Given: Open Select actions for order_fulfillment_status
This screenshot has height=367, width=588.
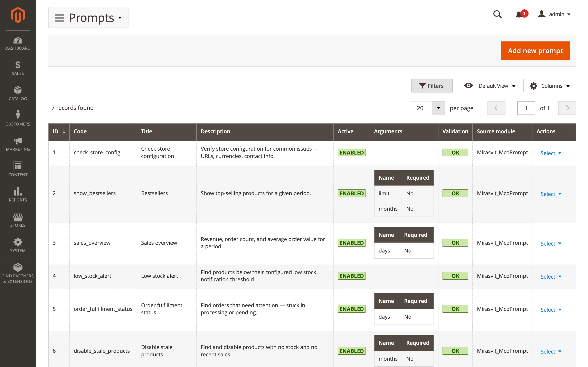Looking at the screenshot, I should (x=551, y=309).
